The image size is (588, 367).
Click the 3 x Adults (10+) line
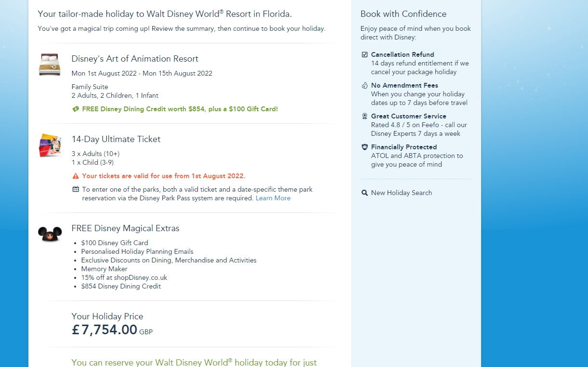(95, 154)
